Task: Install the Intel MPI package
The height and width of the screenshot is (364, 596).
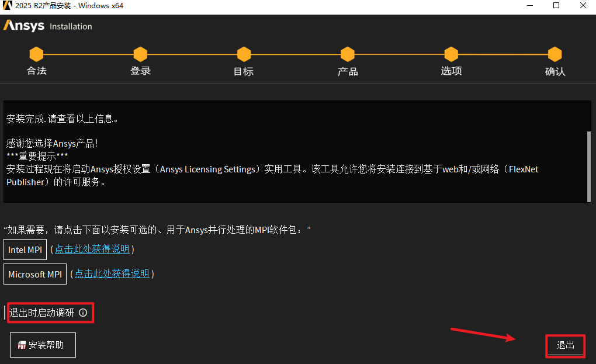Action: [x=25, y=249]
